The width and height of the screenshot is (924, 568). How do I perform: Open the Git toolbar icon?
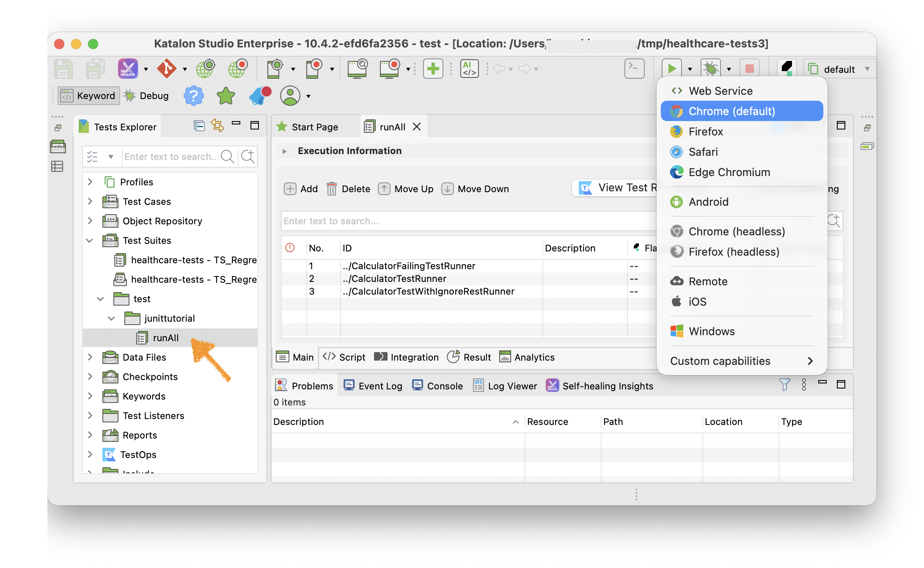click(166, 69)
